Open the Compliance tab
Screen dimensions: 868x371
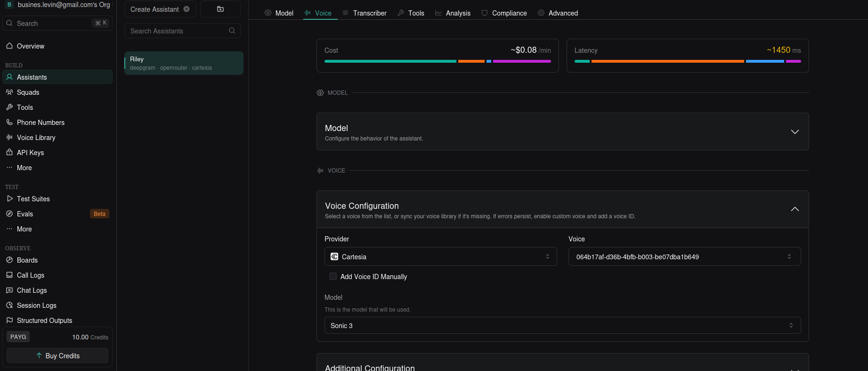(504, 13)
